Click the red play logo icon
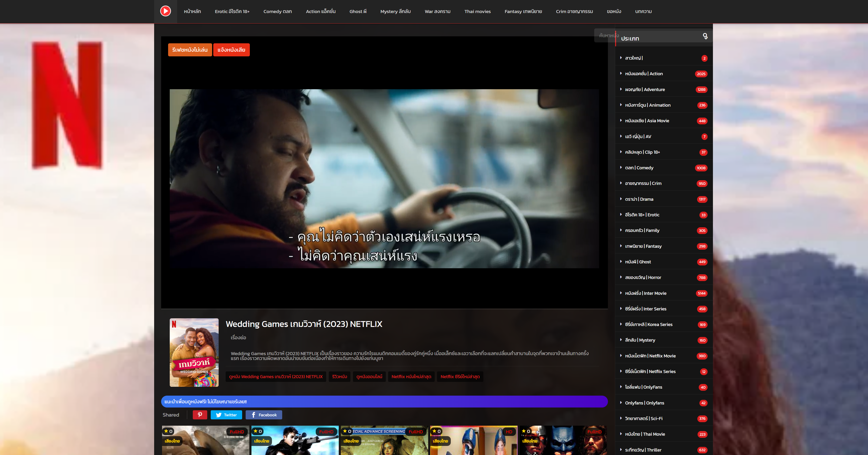Screen dimensions: 868x455 pos(165,11)
